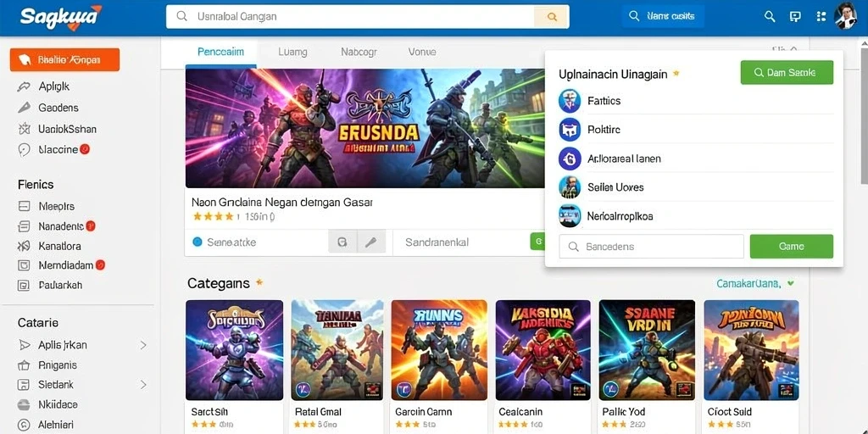Click the Nieepirs sidebar icon
Viewport: 868px width, 434px height.
click(24, 207)
